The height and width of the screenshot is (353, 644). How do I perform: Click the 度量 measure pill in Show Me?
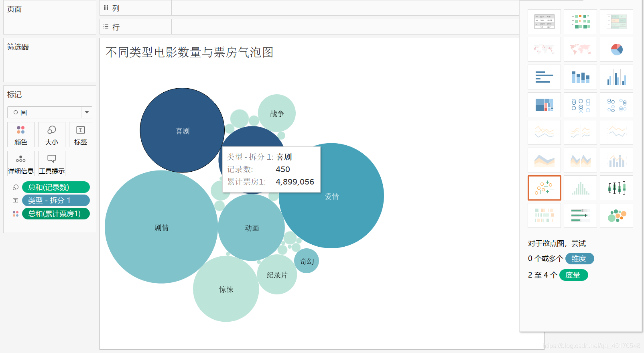coord(573,275)
